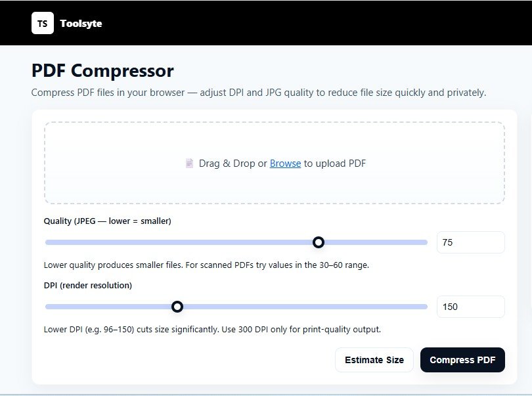Click the black navigation header bar
Screen dimensions: 532x396
[266, 23]
